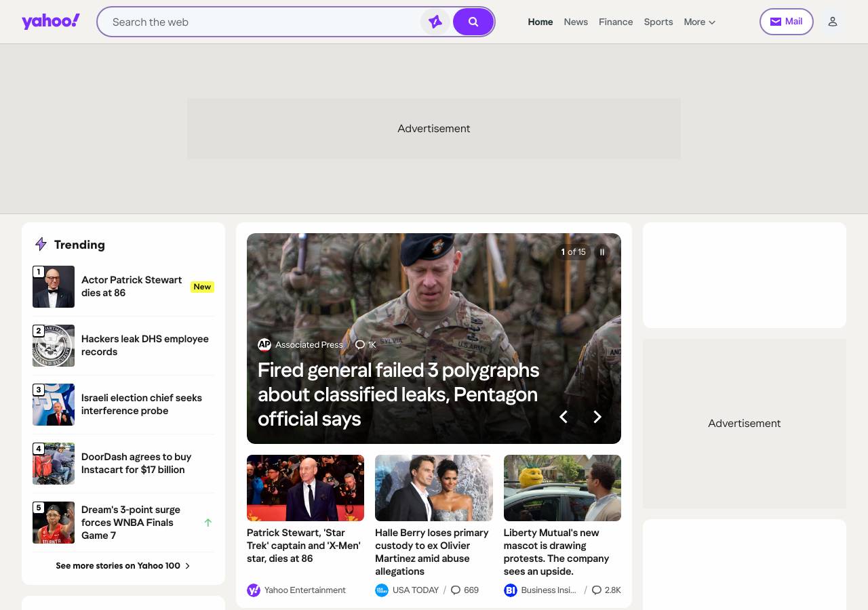Open Liberty Mutual's new mascot article
868x610 pixels.
tap(557, 552)
